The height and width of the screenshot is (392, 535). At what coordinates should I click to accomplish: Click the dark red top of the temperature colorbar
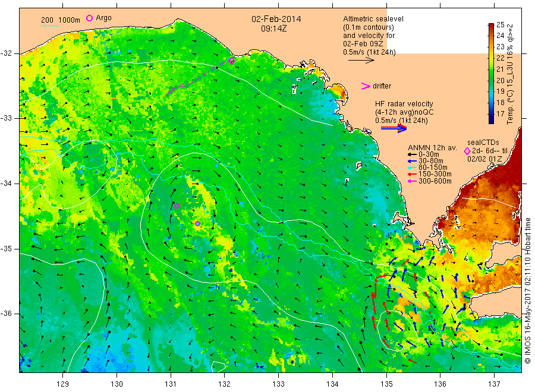pos(491,26)
